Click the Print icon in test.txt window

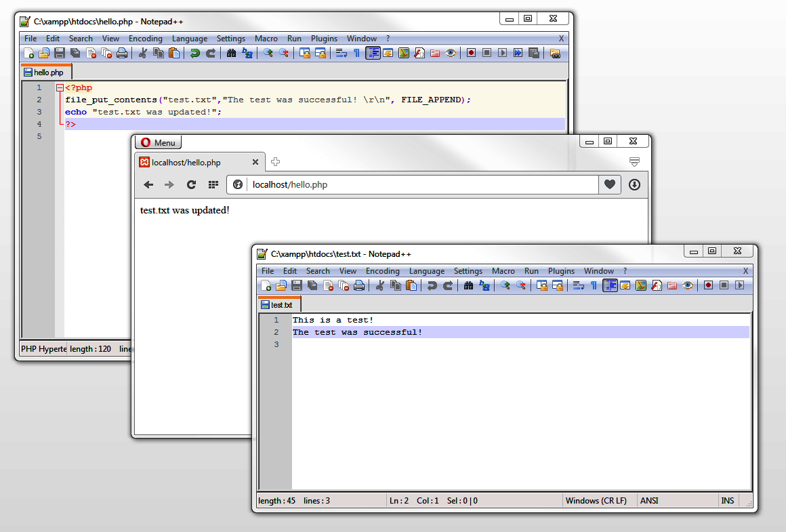tap(359, 285)
